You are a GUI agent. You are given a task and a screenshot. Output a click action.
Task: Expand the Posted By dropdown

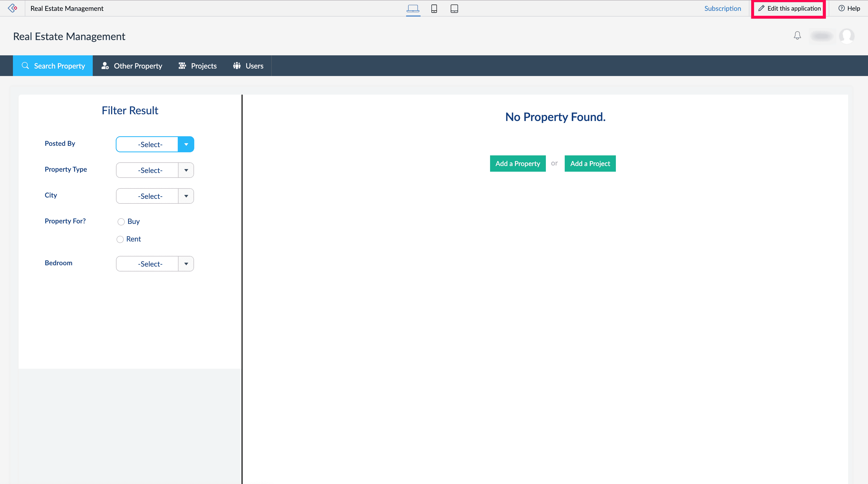tap(186, 144)
